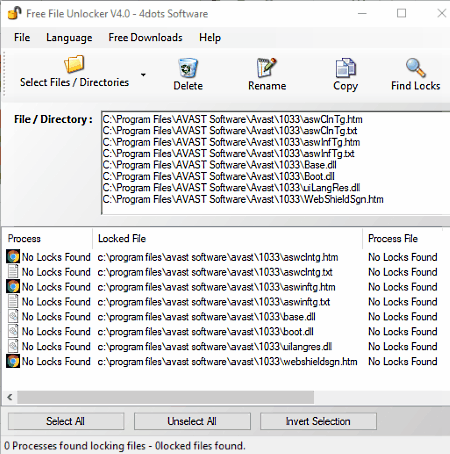450x454 pixels.
Task: Click Chrome icon on aswclntg.htm row
Action: [13, 257]
